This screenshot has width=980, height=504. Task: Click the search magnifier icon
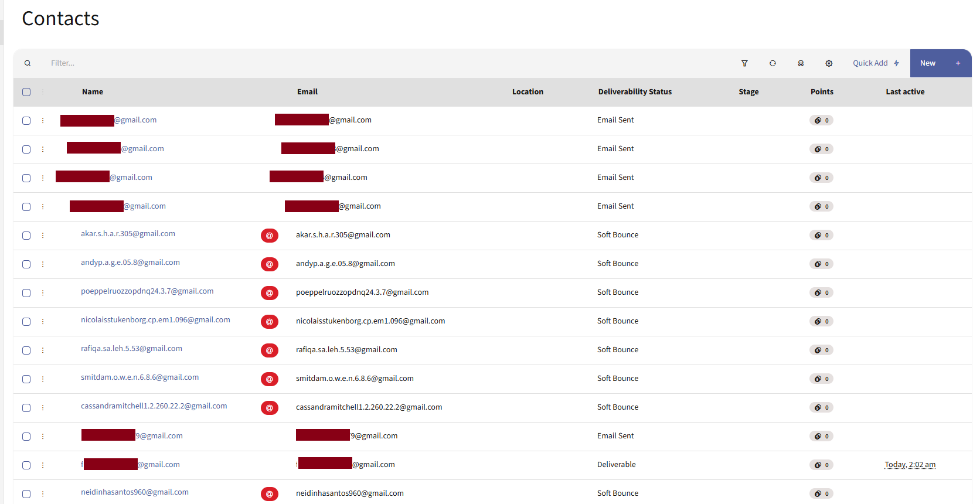pos(28,63)
